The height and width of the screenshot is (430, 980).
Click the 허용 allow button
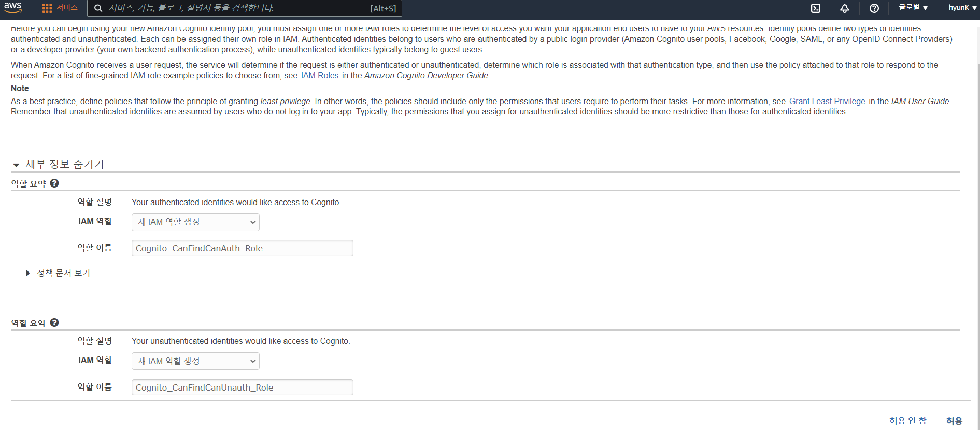click(x=954, y=421)
